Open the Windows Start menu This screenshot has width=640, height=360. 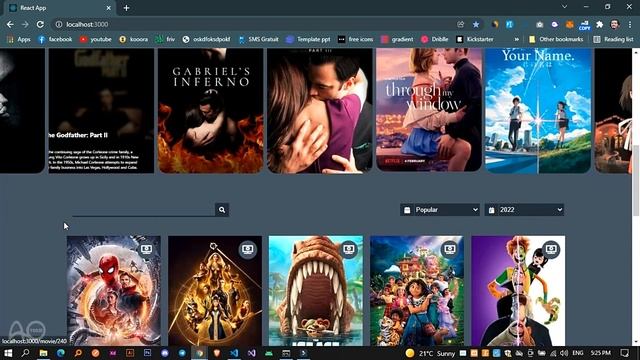pos(8,353)
